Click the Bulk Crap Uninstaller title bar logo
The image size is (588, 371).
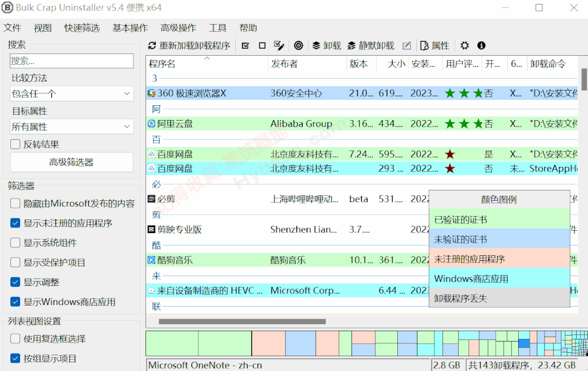click(x=7, y=8)
